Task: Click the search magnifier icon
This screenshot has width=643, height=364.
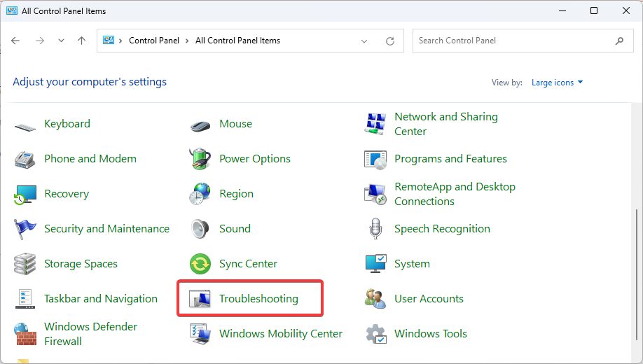Action: point(619,41)
